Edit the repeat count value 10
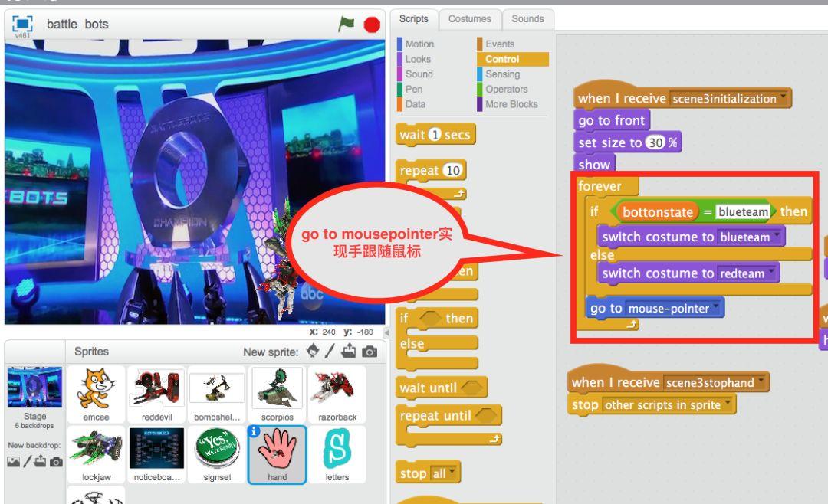This screenshot has width=828, height=504. point(452,171)
